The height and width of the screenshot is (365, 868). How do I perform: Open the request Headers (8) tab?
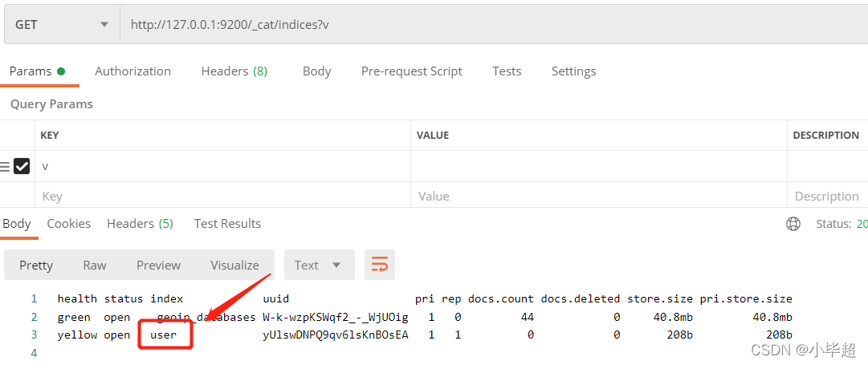pyautogui.click(x=234, y=71)
